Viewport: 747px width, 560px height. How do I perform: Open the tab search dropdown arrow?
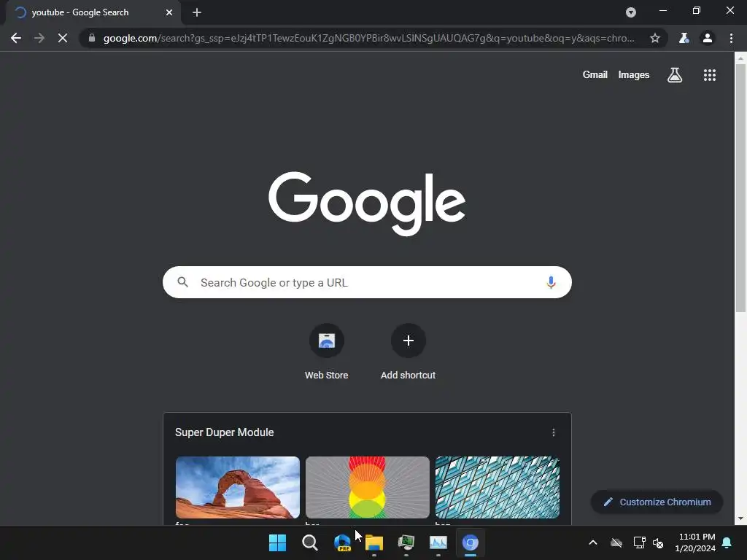631,12
